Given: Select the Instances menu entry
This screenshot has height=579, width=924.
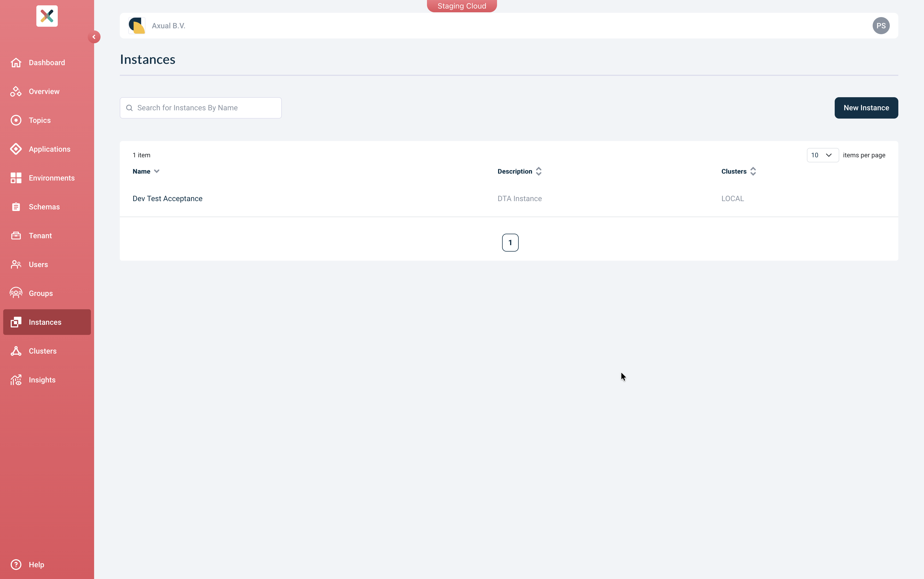Looking at the screenshot, I should coord(45,322).
